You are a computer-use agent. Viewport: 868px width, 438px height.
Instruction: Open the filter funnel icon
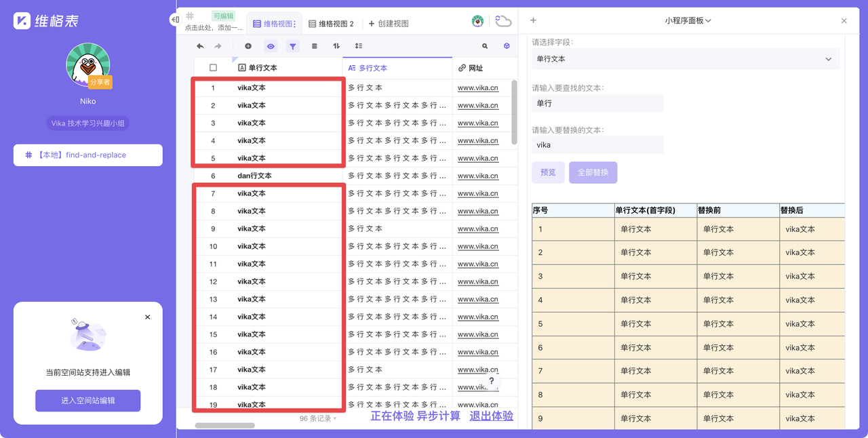tap(292, 45)
